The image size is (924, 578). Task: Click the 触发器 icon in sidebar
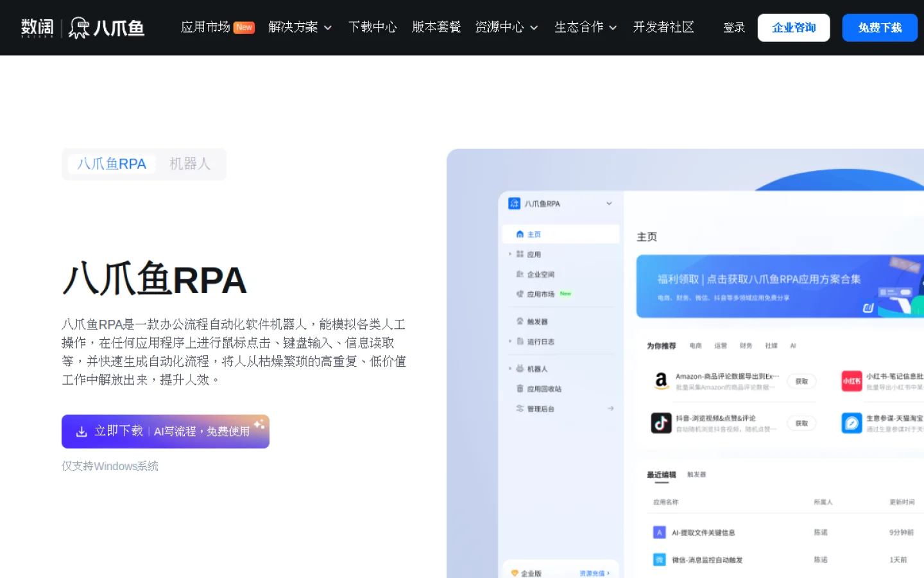tap(520, 321)
